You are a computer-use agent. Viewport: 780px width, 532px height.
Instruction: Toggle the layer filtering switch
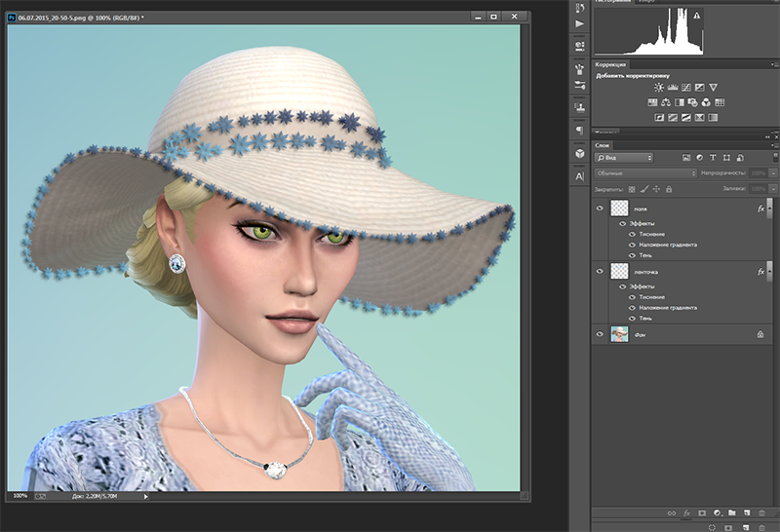point(775,157)
